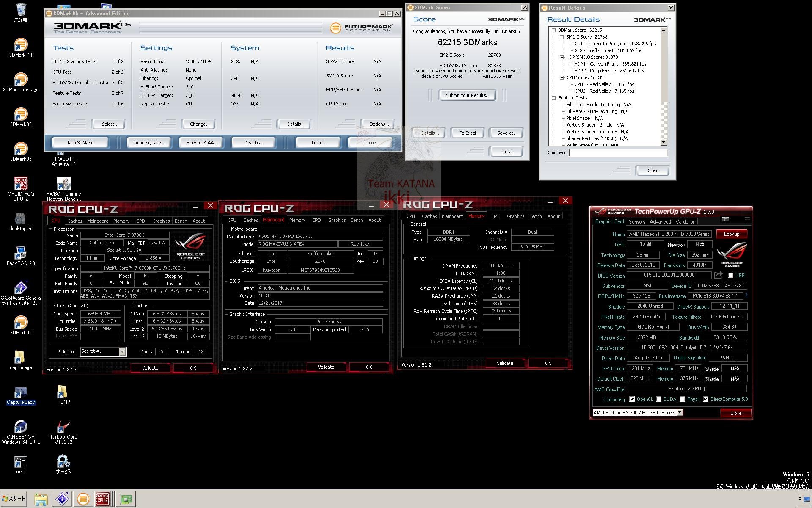Launch SiSoftware Sandra Lite shortcut

(x=21, y=293)
